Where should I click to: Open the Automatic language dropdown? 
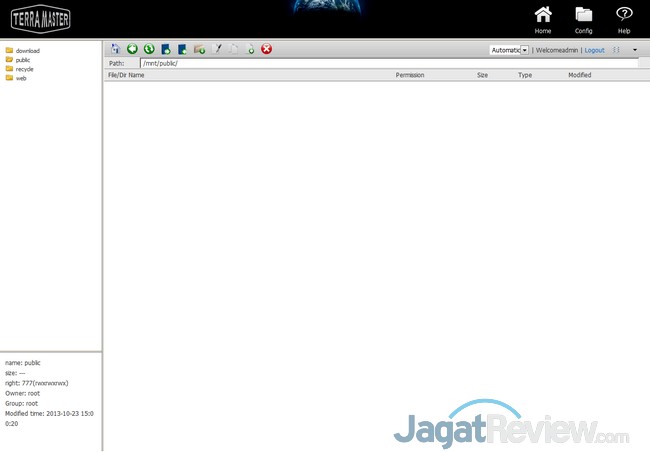point(509,50)
